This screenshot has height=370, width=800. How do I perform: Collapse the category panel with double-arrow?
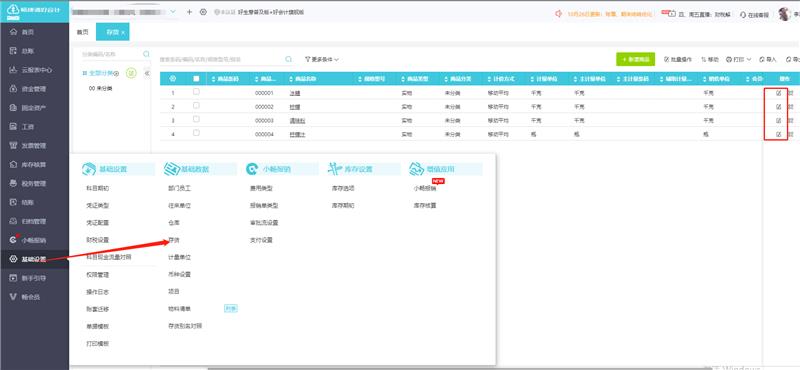pyautogui.click(x=147, y=73)
